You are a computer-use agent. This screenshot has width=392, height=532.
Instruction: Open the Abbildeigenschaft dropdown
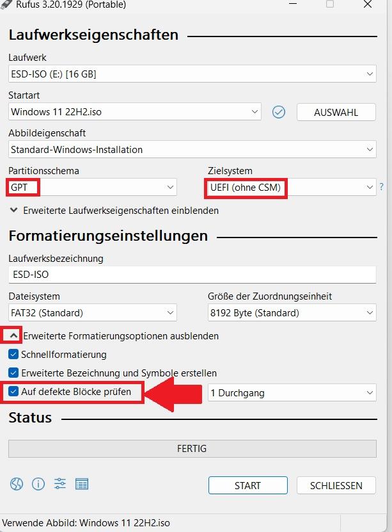tap(192, 149)
